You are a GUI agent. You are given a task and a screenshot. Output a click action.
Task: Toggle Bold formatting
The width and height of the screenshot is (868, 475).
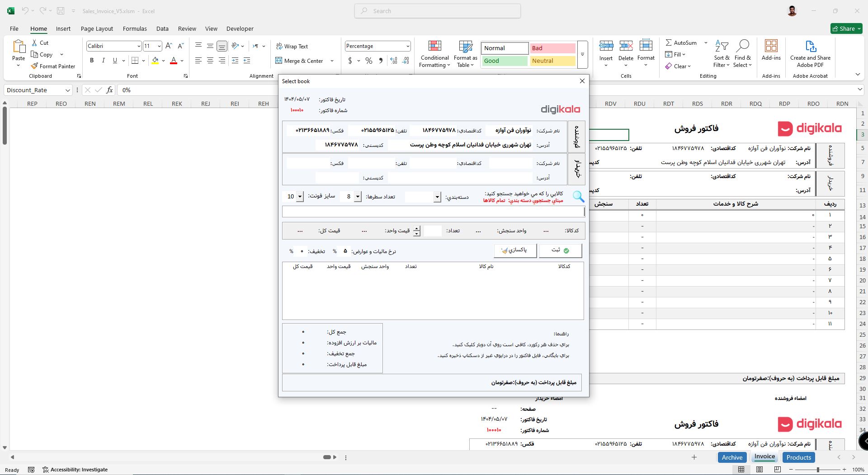click(x=92, y=60)
